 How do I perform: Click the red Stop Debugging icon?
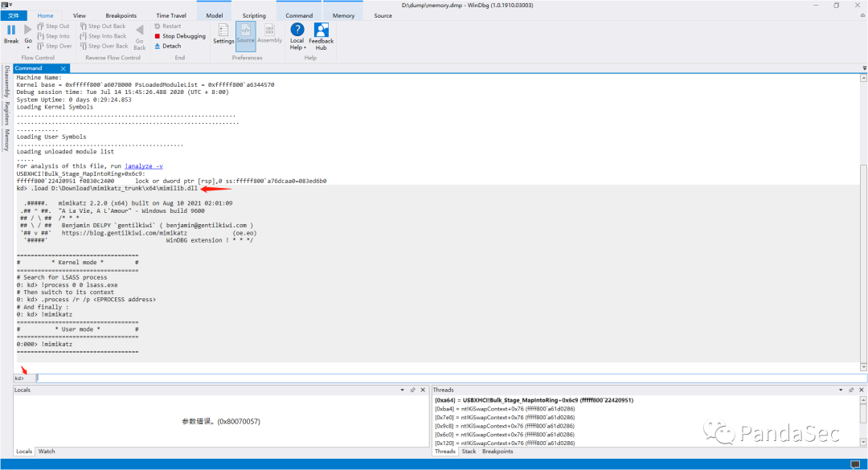tap(158, 36)
